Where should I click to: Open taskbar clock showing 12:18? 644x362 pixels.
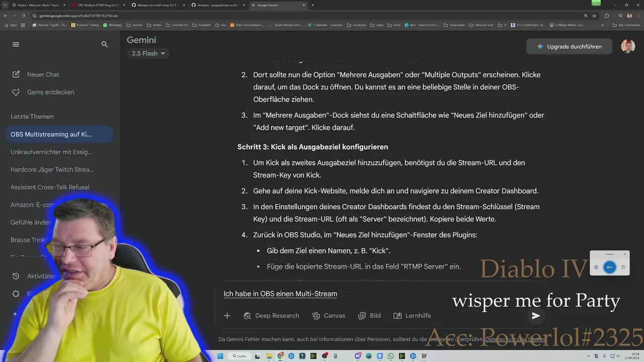[x=631, y=356]
